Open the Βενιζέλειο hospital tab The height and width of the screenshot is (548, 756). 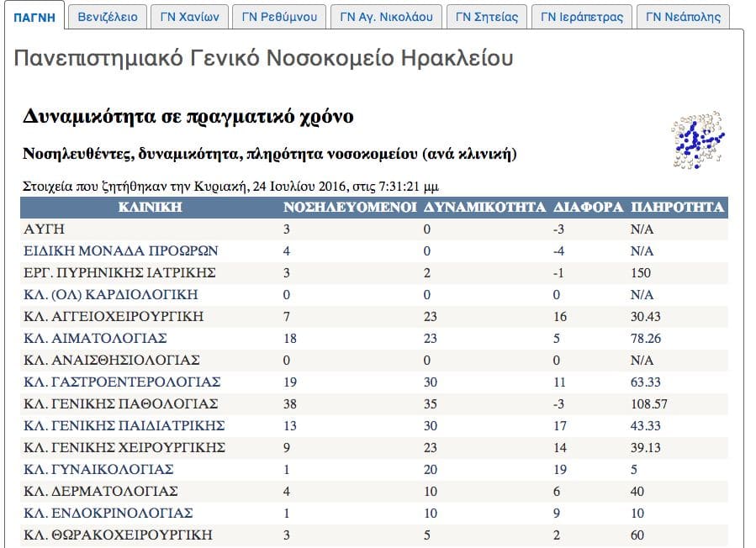point(107,17)
